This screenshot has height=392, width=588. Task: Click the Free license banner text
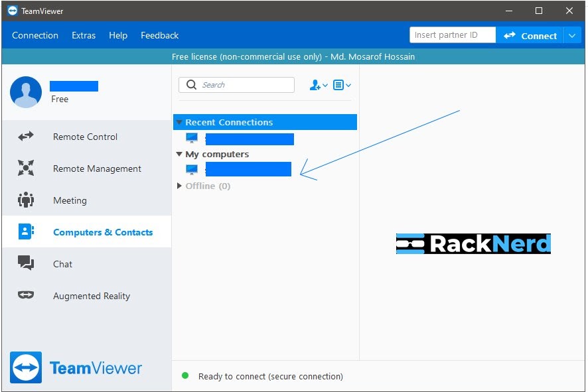[x=293, y=56]
